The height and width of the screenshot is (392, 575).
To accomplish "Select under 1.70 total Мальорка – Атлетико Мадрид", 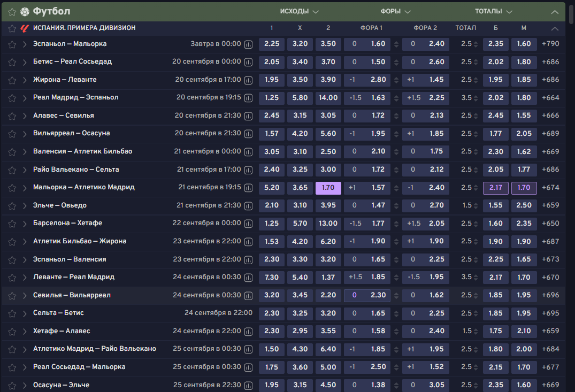I will (524, 188).
